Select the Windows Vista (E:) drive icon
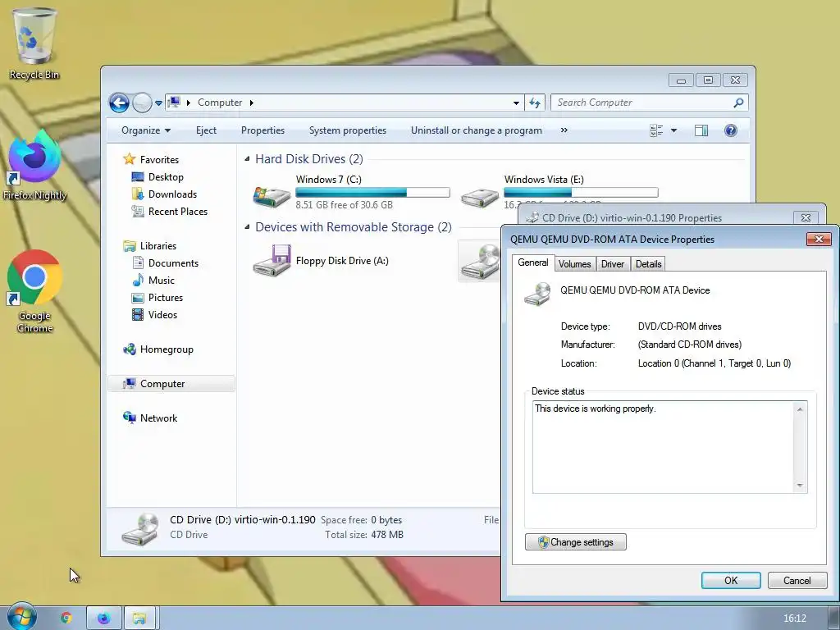This screenshot has height=630, width=840. pos(480,197)
